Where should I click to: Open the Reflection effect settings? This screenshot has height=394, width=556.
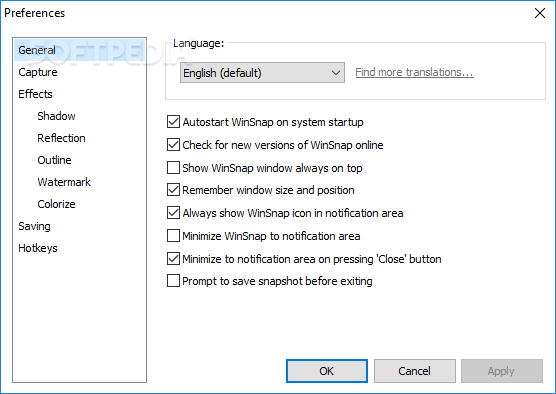(x=61, y=138)
